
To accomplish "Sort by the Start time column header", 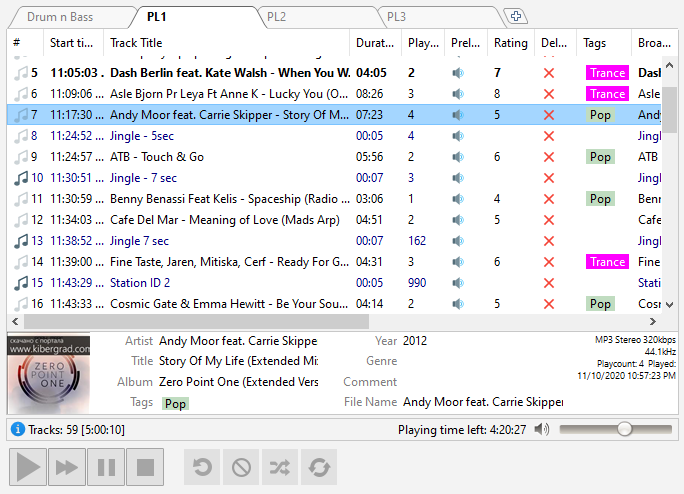I will (73, 43).
